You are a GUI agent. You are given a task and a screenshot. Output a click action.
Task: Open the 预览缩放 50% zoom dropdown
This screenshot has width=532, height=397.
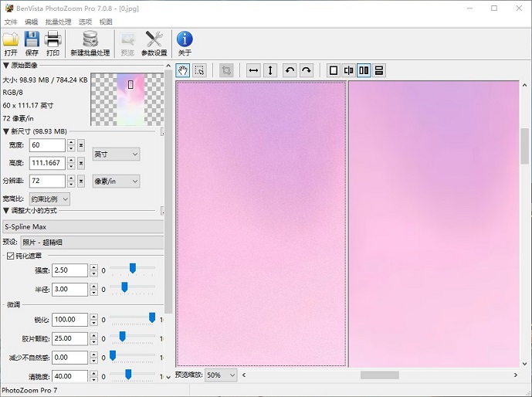221,375
